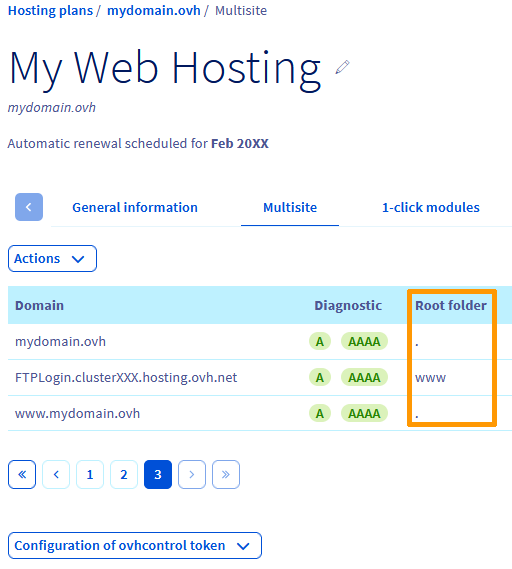Open the 1-click modules tab
This screenshot has height=569, width=512.
(431, 208)
